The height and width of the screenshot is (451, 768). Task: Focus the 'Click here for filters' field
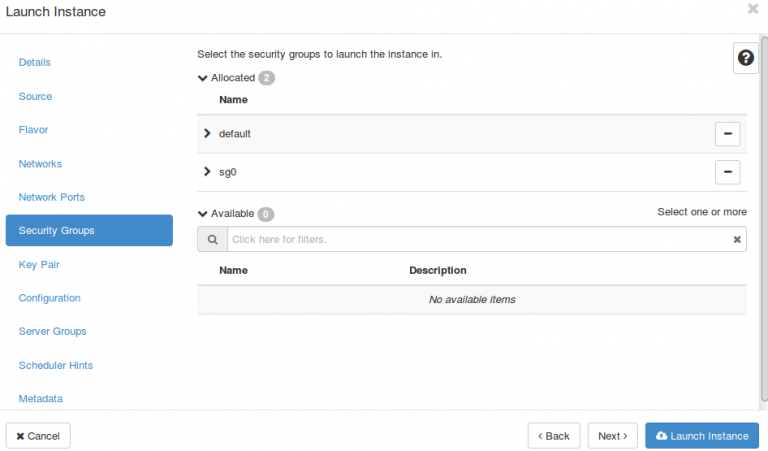coord(480,240)
